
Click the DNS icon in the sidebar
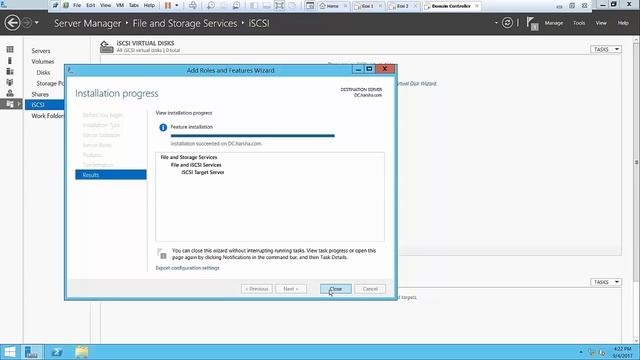[10, 93]
